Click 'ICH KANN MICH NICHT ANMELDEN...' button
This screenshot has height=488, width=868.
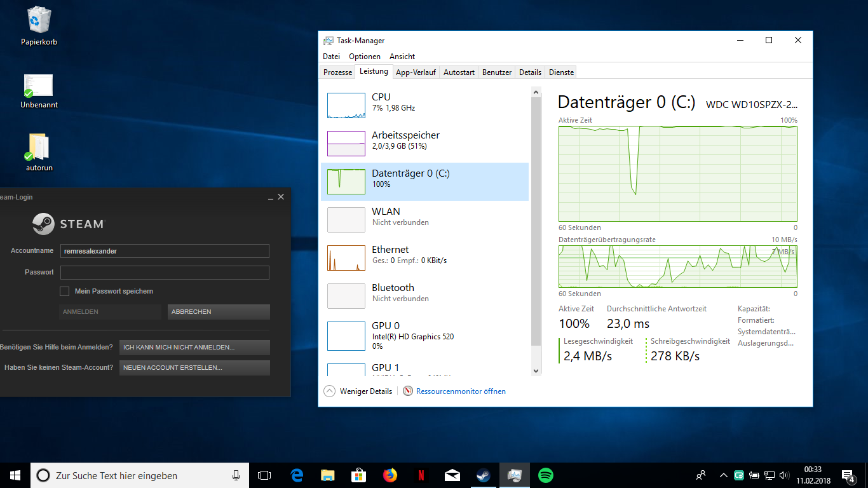tap(194, 348)
